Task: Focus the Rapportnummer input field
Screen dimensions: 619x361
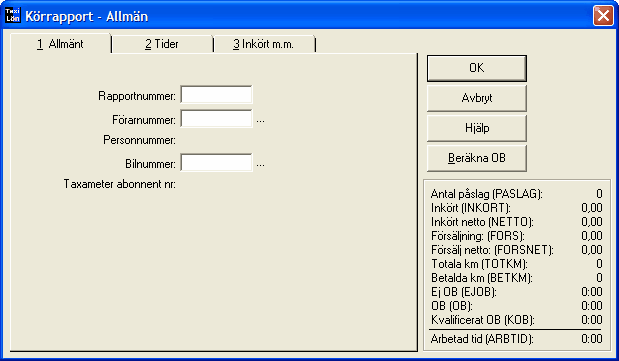Action: (216, 95)
